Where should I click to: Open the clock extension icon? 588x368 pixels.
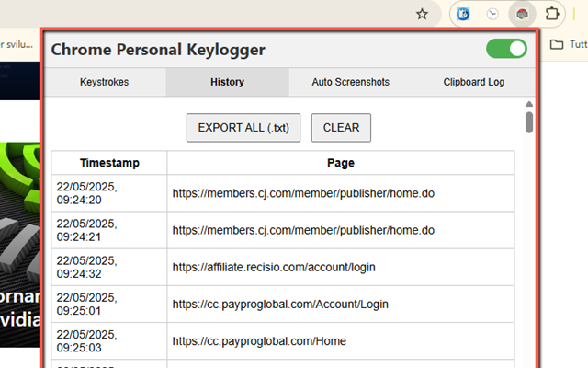point(492,14)
